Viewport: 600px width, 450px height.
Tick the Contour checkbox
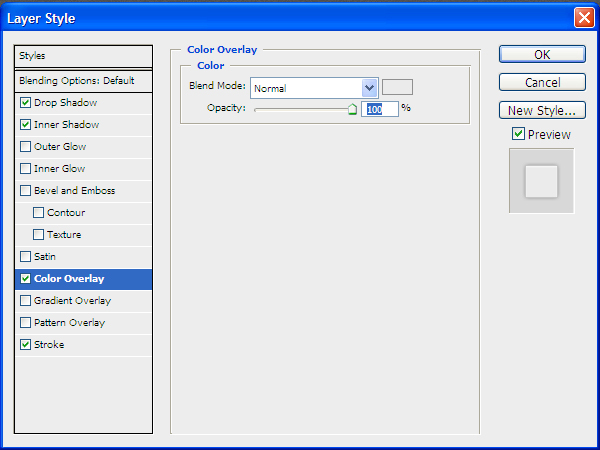pos(38,213)
